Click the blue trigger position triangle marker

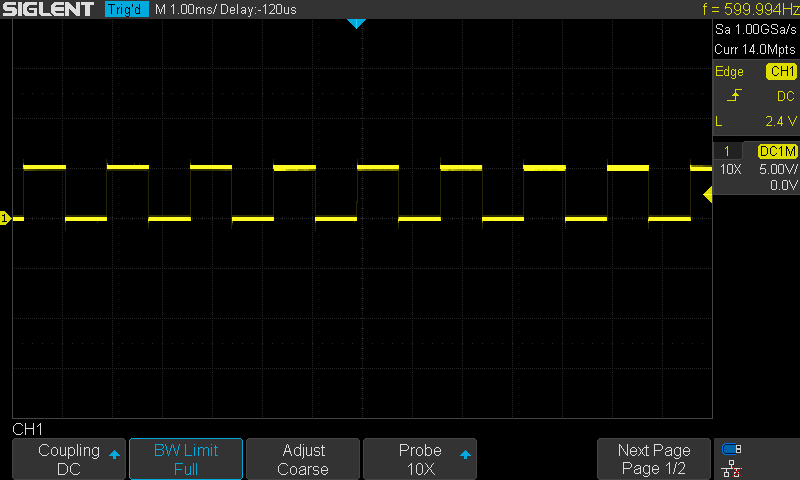355,23
